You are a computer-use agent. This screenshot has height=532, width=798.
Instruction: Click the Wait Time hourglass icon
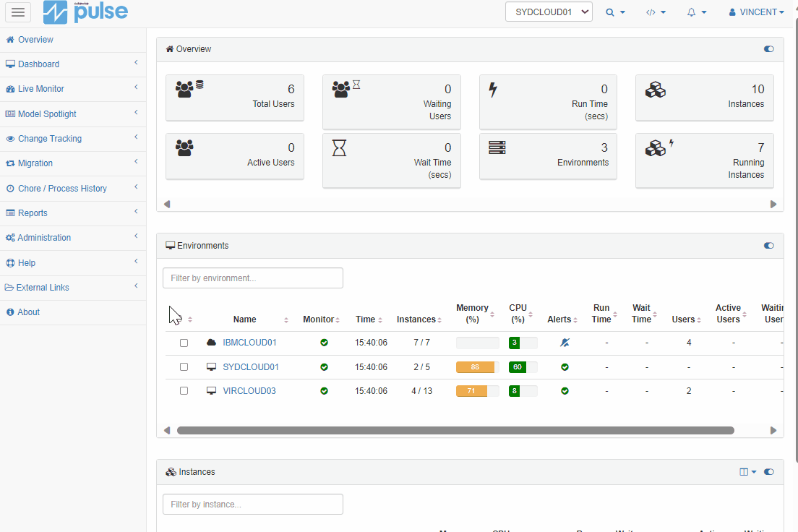click(339, 148)
